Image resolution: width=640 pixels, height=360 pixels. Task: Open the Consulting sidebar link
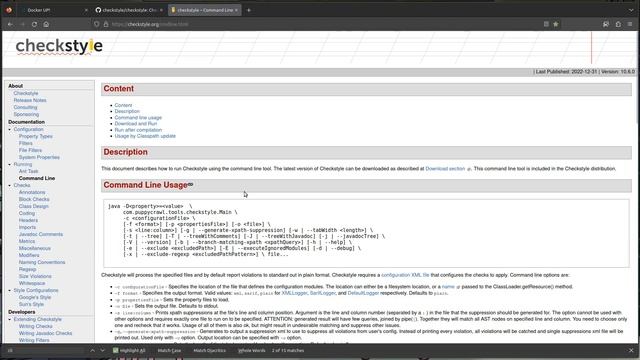click(25, 107)
